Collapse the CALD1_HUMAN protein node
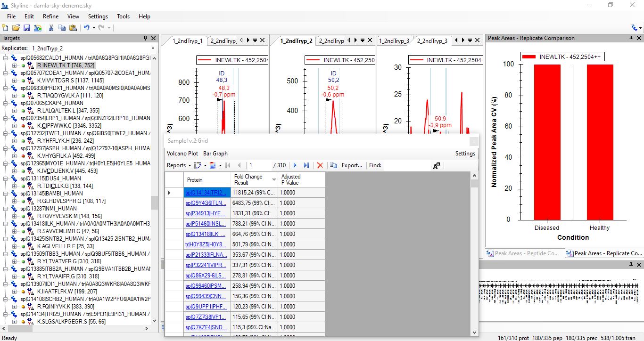The height and width of the screenshot is (341, 644). pyautogui.click(x=6, y=58)
